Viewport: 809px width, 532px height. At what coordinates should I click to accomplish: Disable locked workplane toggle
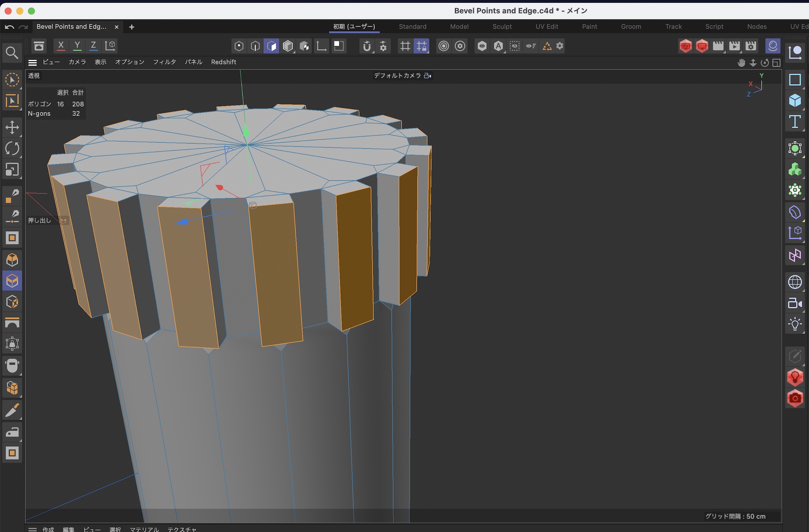(x=421, y=46)
